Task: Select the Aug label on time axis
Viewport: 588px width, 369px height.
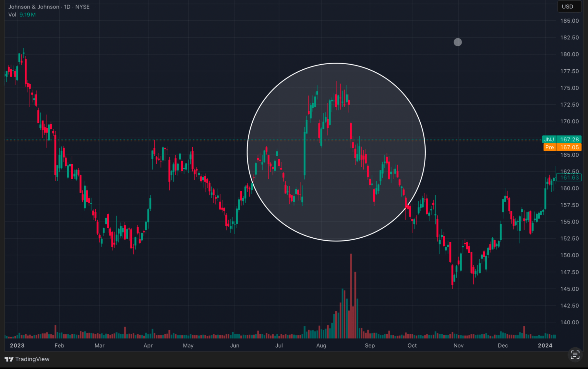Action: (x=321, y=345)
